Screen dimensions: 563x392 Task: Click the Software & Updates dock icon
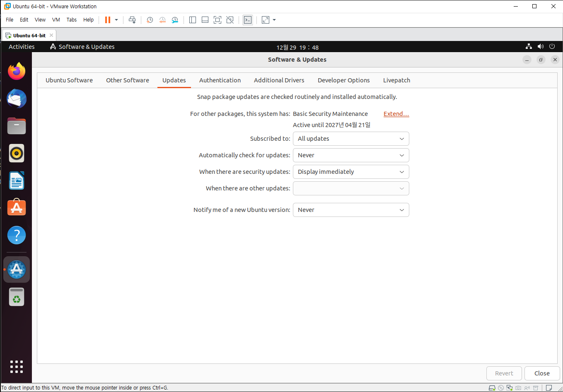click(17, 269)
